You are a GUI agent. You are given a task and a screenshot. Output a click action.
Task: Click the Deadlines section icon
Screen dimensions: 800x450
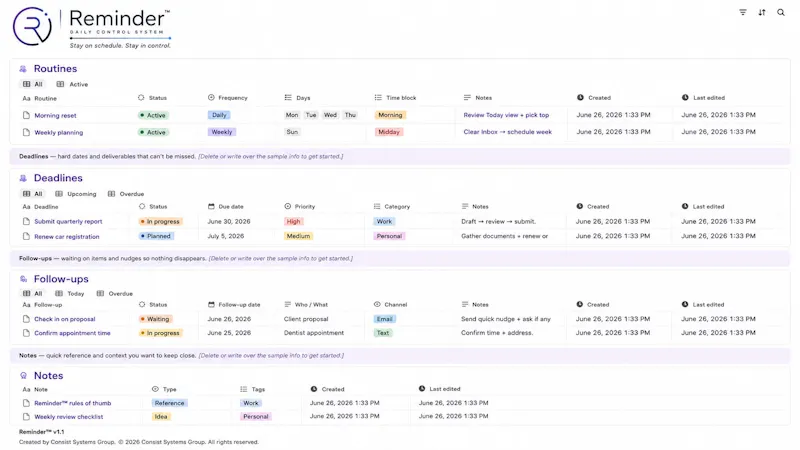click(23, 178)
